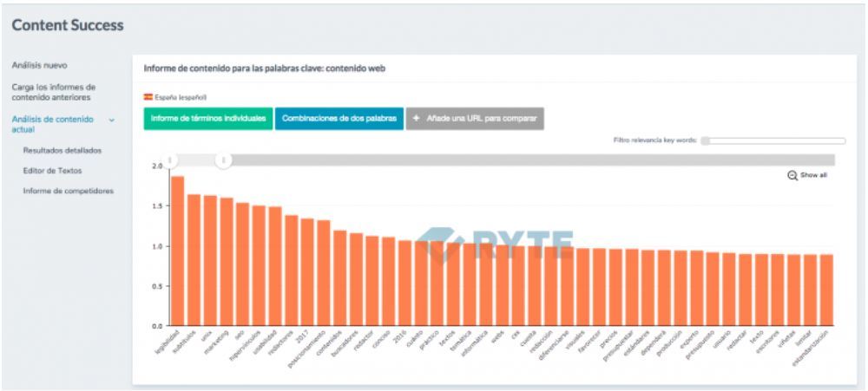The image size is (868, 391).
Task: Click the conciso bar
Action: [x=389, y=281]
